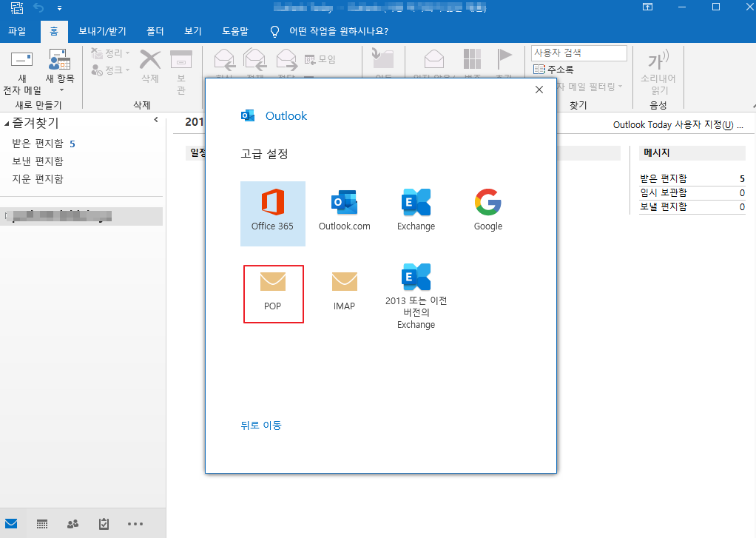Click the reply all icon
This screenshot has height=538, width=756.
point(255,60)
